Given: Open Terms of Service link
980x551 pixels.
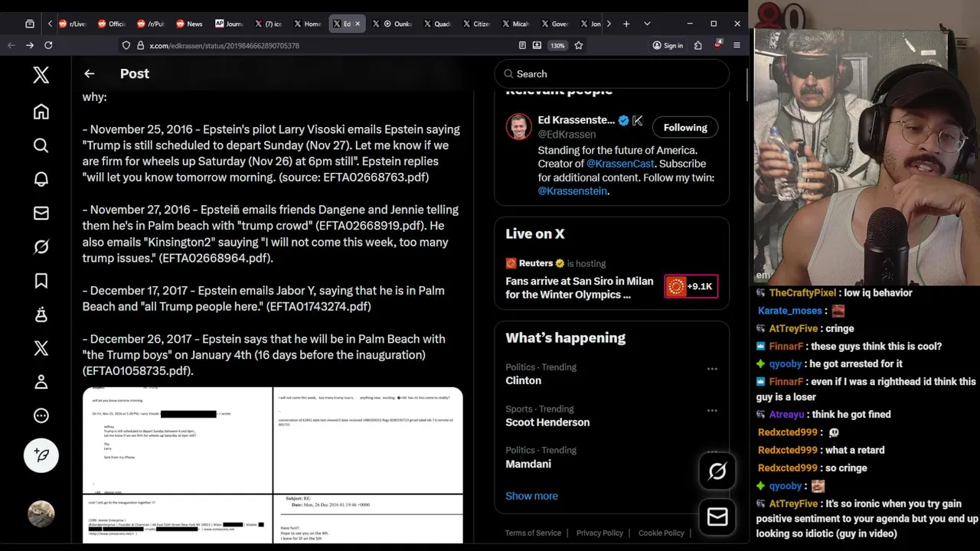Looking at the screenshot, I should pyautogui.click(x=533, y=533).
